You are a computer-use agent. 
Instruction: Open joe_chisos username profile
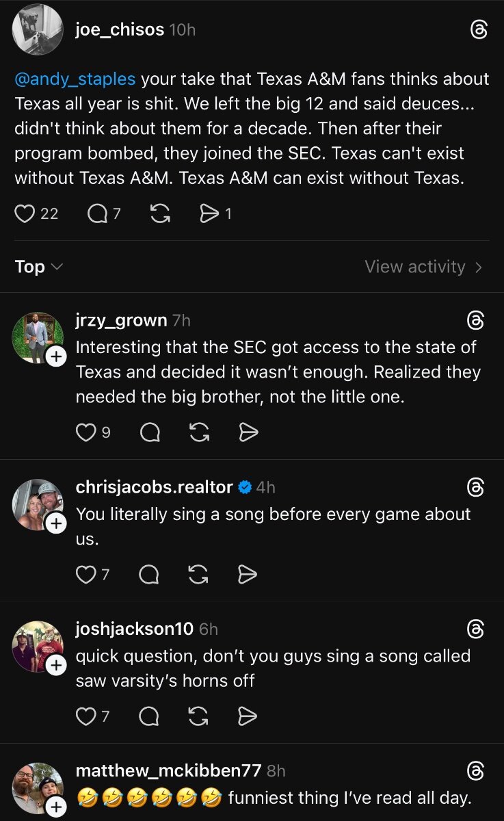point(120,30)
